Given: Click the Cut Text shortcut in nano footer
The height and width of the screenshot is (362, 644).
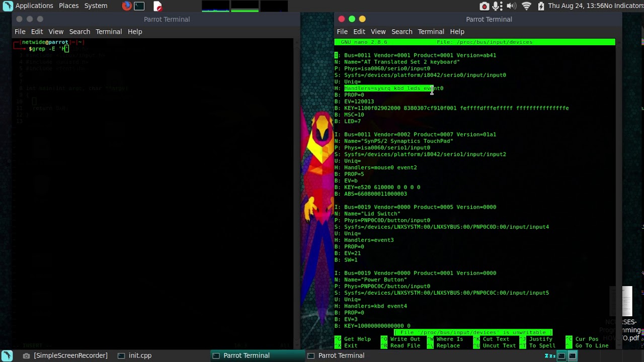Looking at the screenshot, I should [491, 339].
